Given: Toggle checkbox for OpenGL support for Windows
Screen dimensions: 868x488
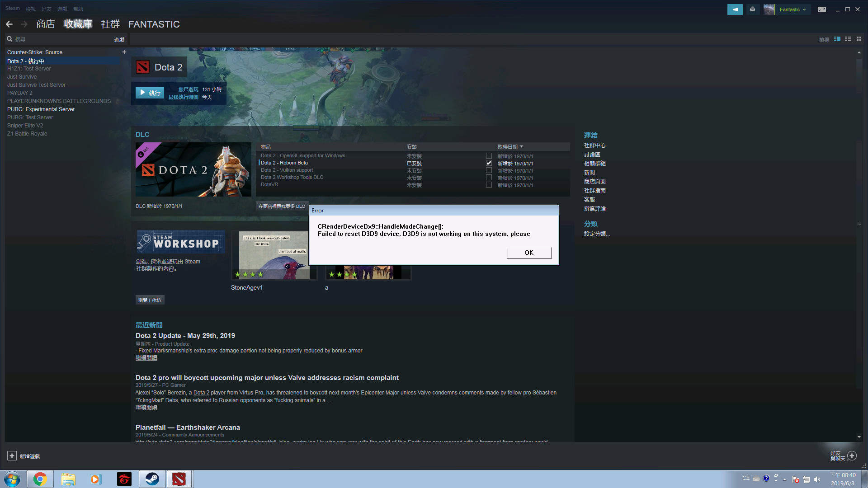Looking at the screenshot, I should tap(489, 156).
